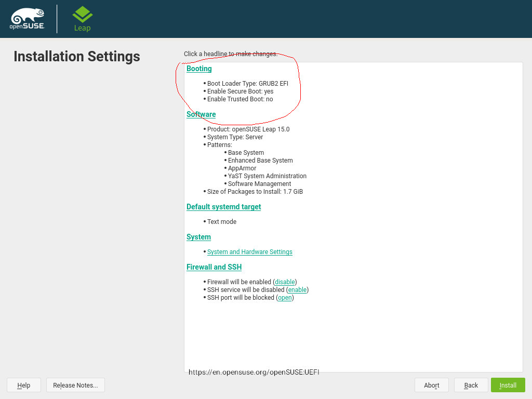Select the Enable Trusted Boot: no line
The width and height of the screenshot is (532, 399).
pyautogui.click(x=240, y=99)
